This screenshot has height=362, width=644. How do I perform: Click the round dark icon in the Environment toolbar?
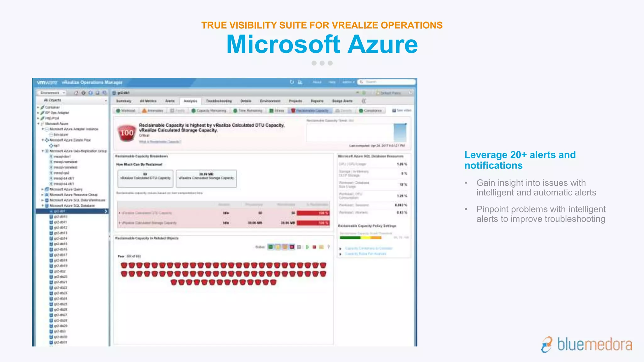click(x=83, y=93)
